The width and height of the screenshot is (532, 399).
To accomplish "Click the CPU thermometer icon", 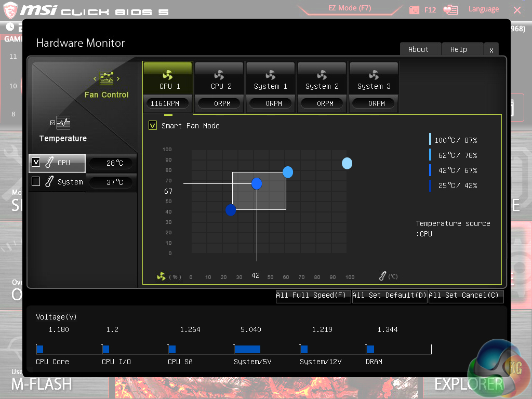I will tap(49, 162).
